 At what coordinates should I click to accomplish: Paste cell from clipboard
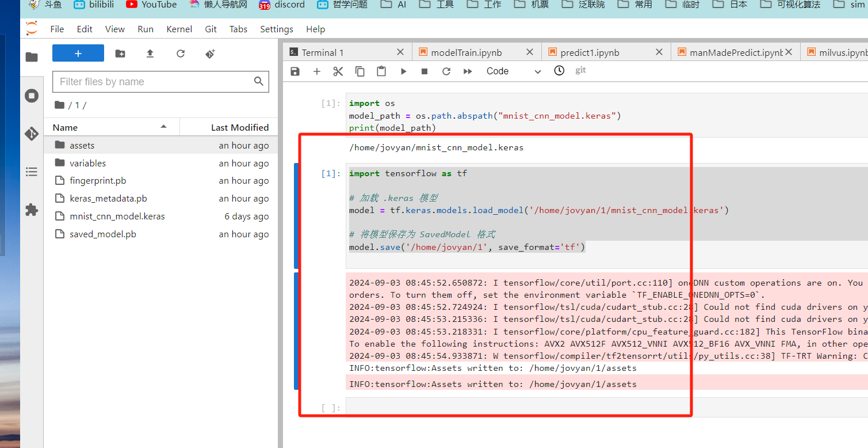click(381, 71)
